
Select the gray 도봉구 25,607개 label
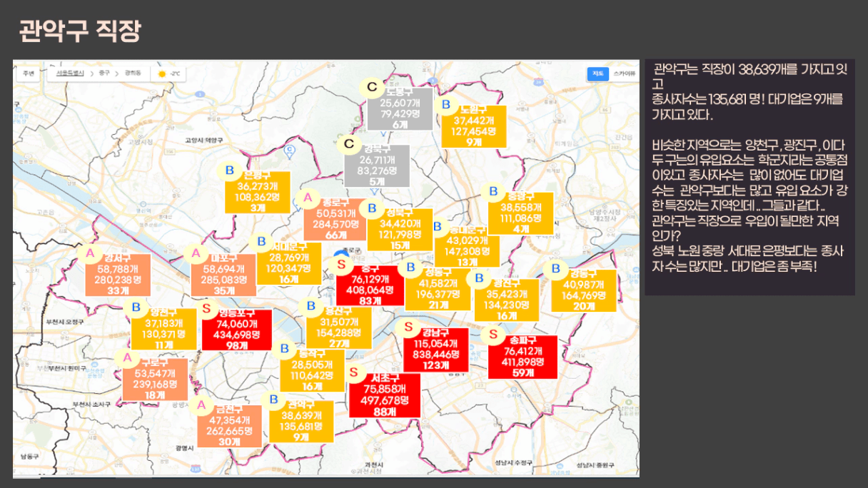pyautogui.click(x=400, y=109)
